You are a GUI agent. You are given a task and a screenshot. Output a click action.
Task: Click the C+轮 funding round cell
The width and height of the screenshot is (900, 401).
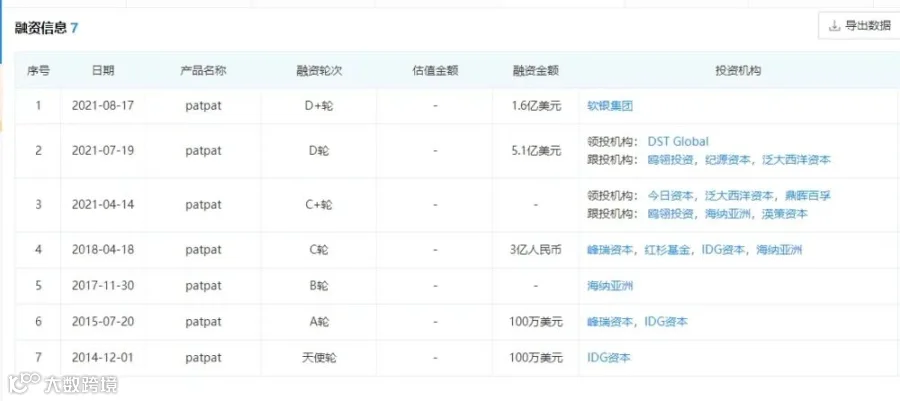319,205
